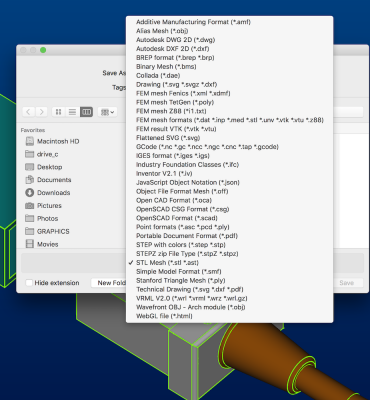370x400 pixels.
Task: Go to Desktop in Favorites
Action: tap(44, 167)
